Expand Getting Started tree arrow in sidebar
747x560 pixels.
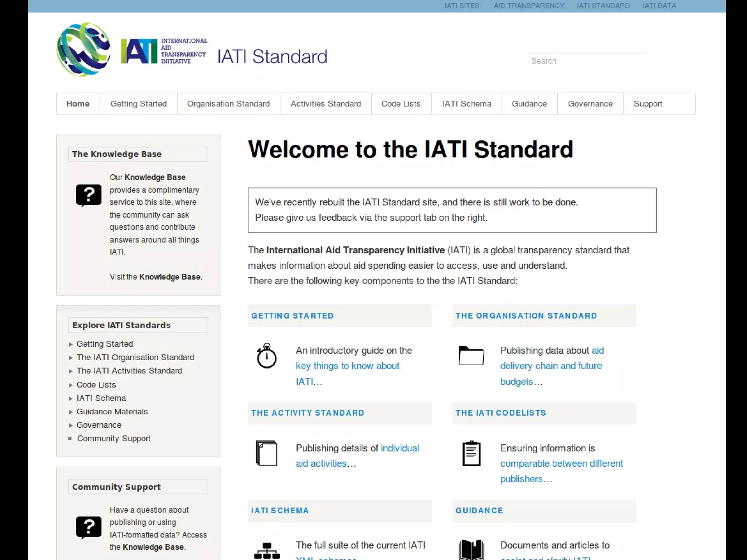(x=71, y=344)
